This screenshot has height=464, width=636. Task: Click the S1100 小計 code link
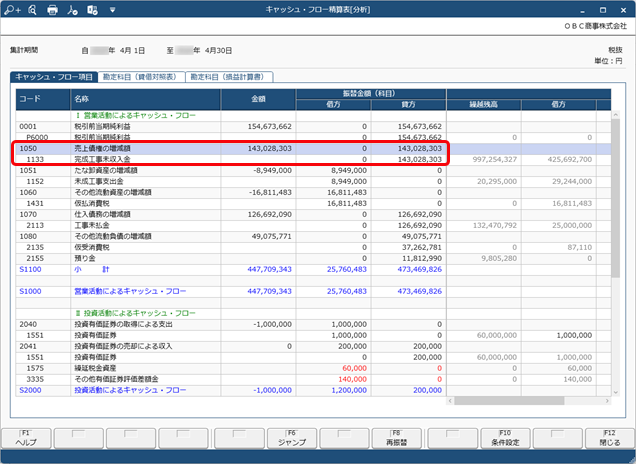pos(30,269)
